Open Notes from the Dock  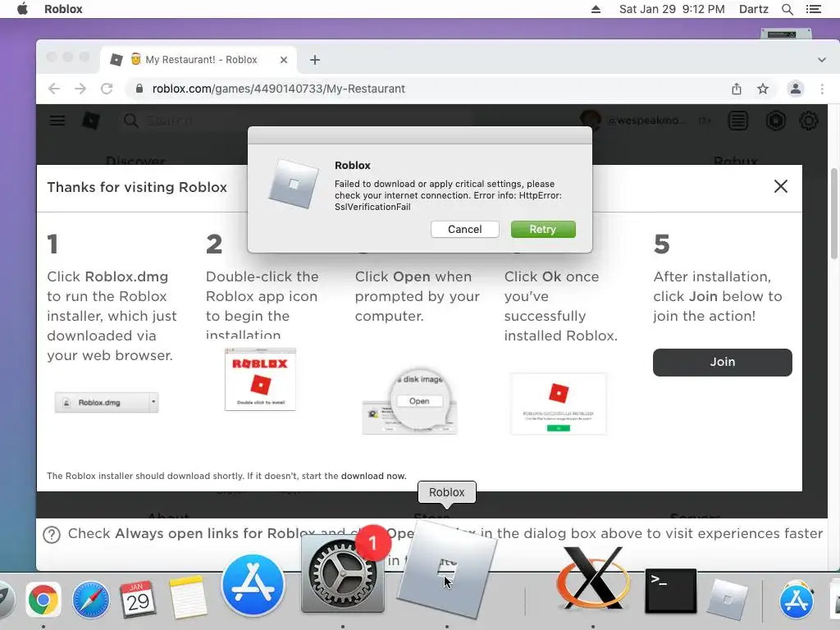point(188,598)
